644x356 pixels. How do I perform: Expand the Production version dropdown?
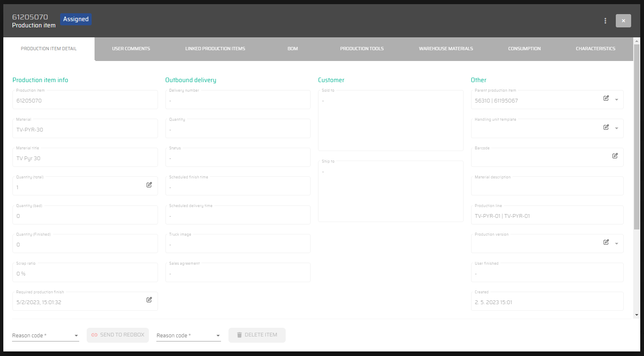coord(617,244)
